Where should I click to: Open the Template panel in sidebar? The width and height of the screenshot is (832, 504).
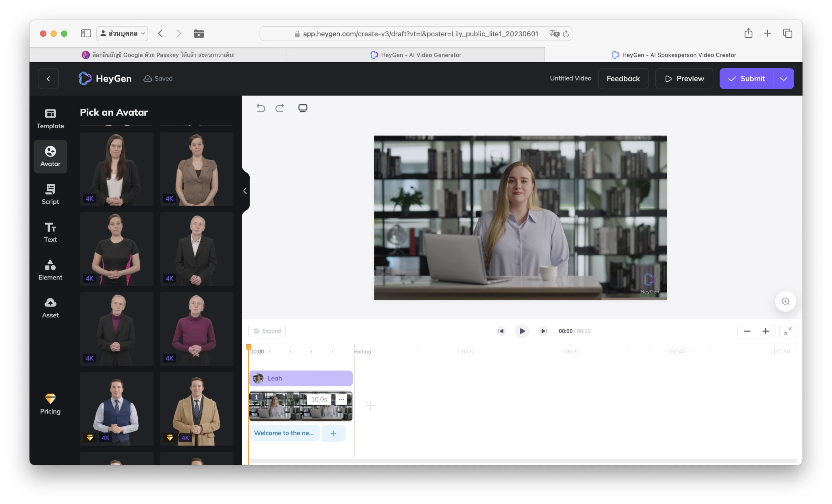click(x=50, y=119)
